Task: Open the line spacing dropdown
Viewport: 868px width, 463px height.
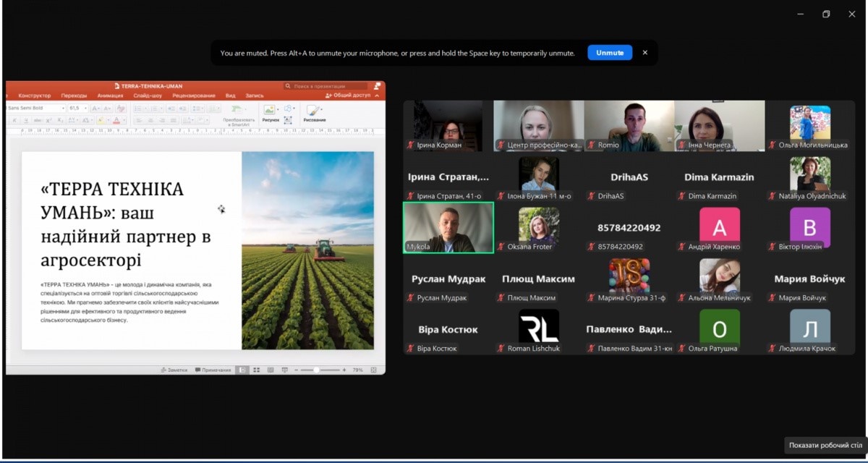Action: click(198, 109)
